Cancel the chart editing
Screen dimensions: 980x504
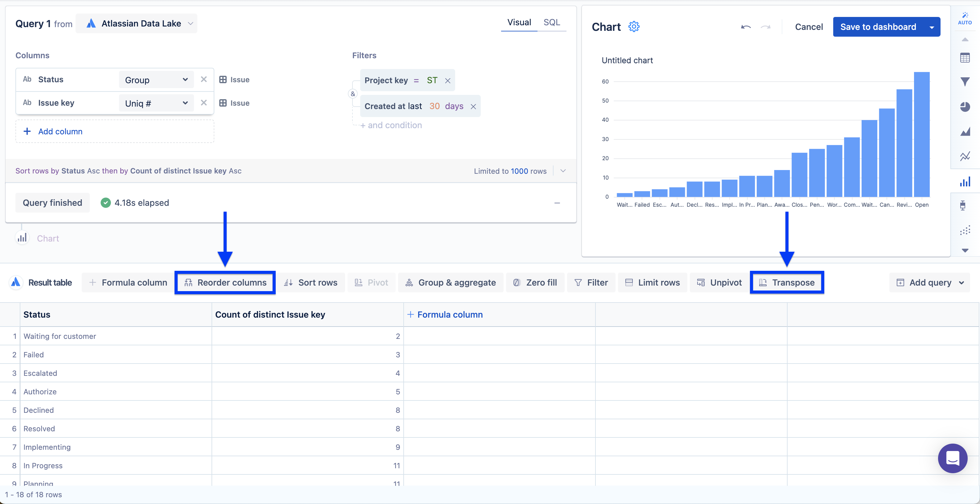point(809,27)
